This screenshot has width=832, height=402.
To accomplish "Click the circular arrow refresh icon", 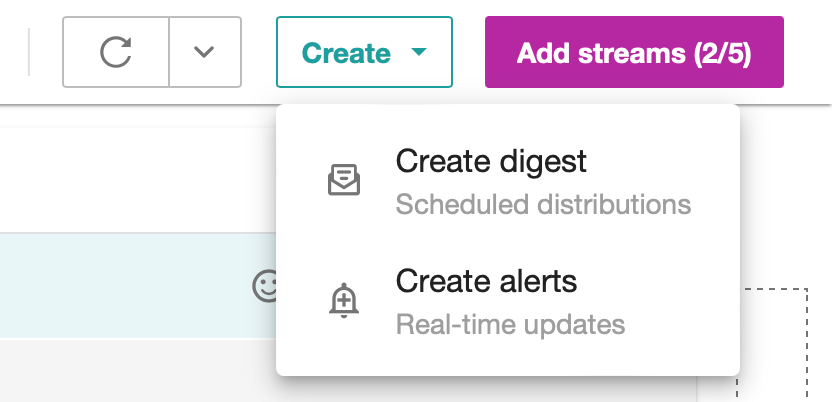I will [116, 52].
